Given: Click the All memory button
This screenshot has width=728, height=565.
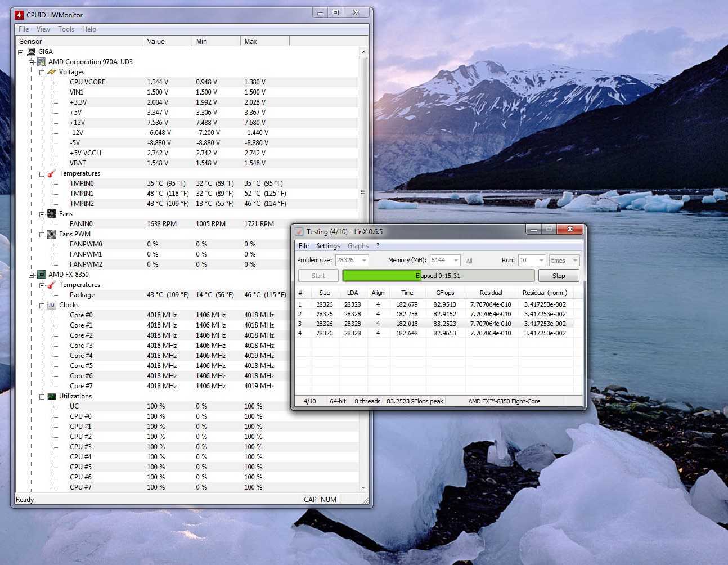Looking at the screenshot, I should tap(469, 261).
